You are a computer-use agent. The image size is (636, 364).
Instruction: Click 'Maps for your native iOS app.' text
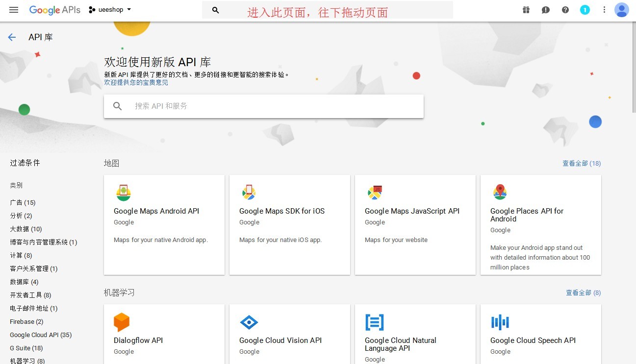[x=280, y=240]
